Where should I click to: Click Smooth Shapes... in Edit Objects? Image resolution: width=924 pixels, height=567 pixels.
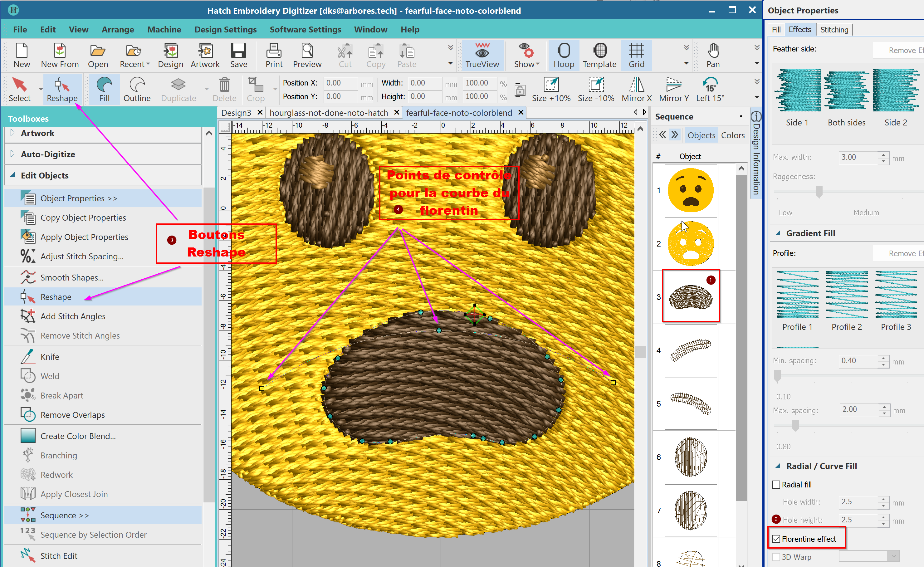(x=72, y=277)
